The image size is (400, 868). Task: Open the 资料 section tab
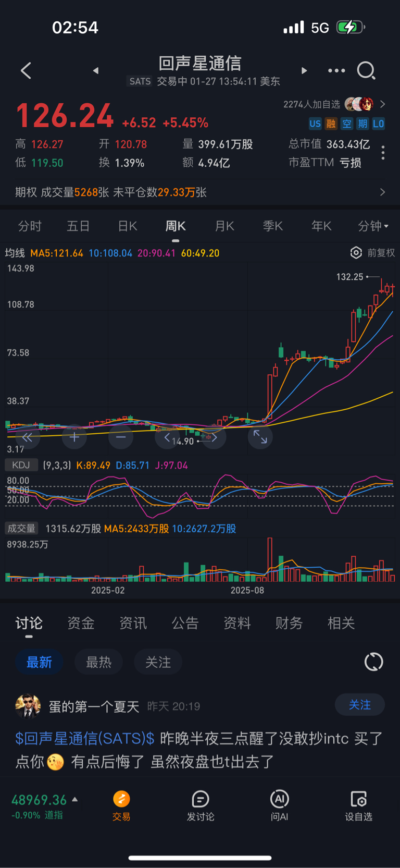point(237,623)
